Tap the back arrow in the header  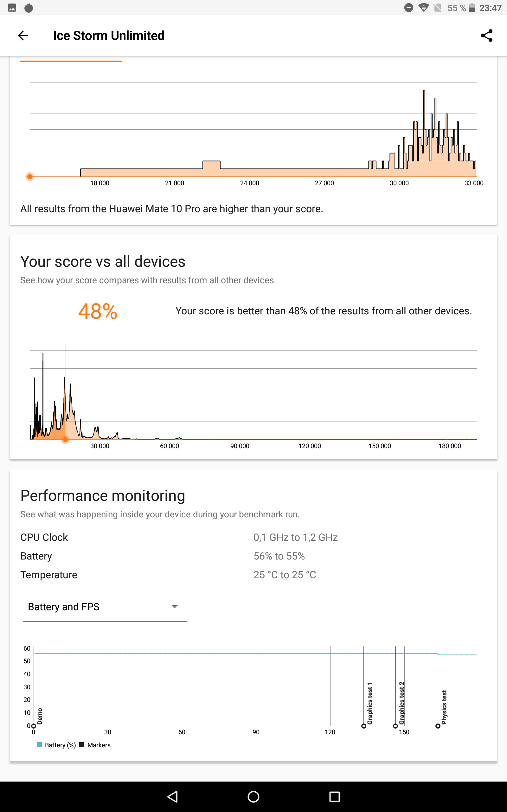(x=23, y=36)
